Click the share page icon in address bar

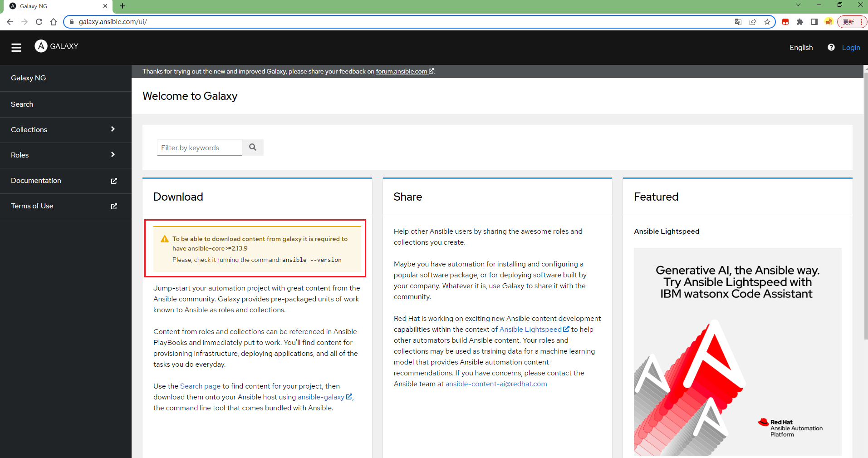click(753, 22)
